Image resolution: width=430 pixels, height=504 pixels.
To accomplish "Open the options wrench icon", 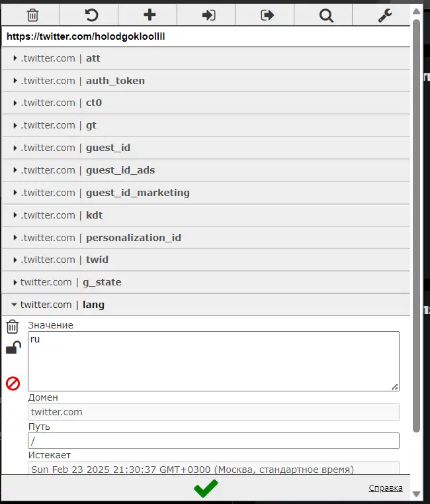I will point(384,15).
